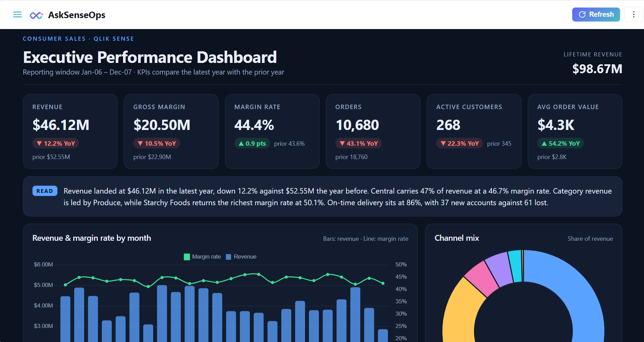Click the LIFETIME REVENUE label
This screenshot has height=342, width=644.
click(x=593, y=54)
